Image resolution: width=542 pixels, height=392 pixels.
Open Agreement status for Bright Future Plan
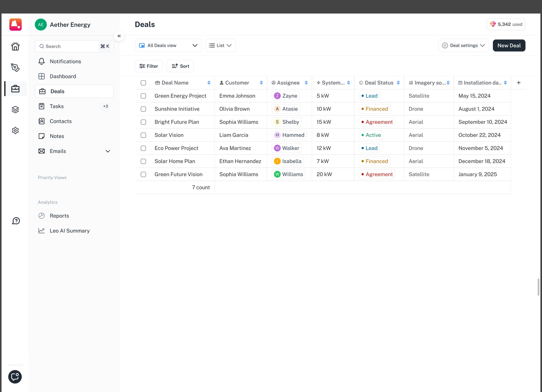[377, 122]
